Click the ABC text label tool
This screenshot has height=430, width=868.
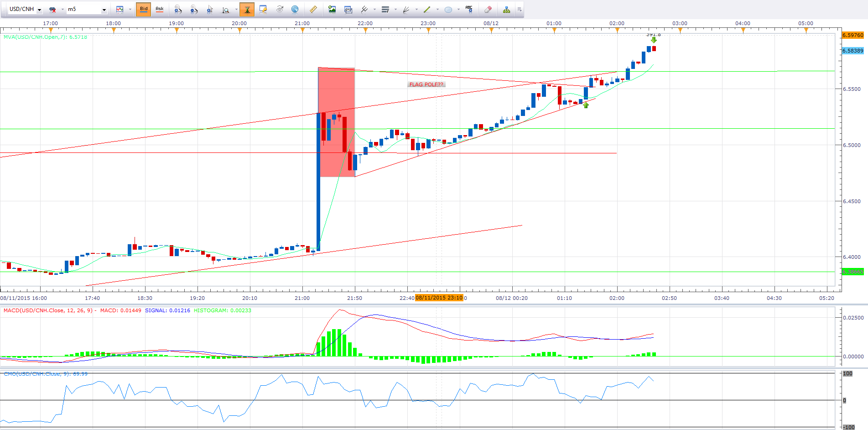(468, 9)
